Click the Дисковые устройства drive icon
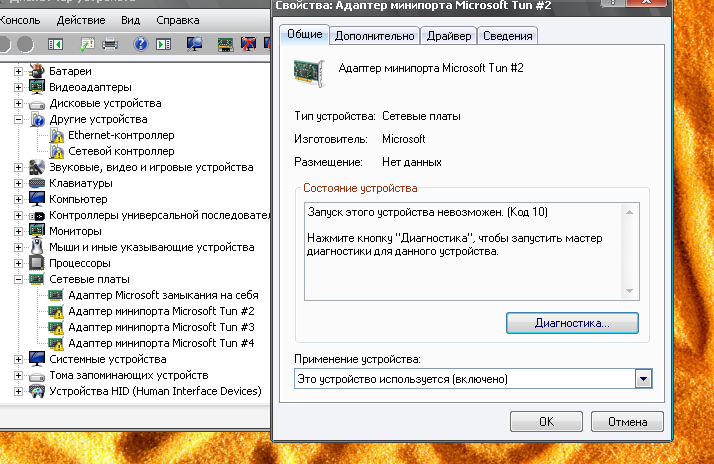714x464 pixels. 37,104
